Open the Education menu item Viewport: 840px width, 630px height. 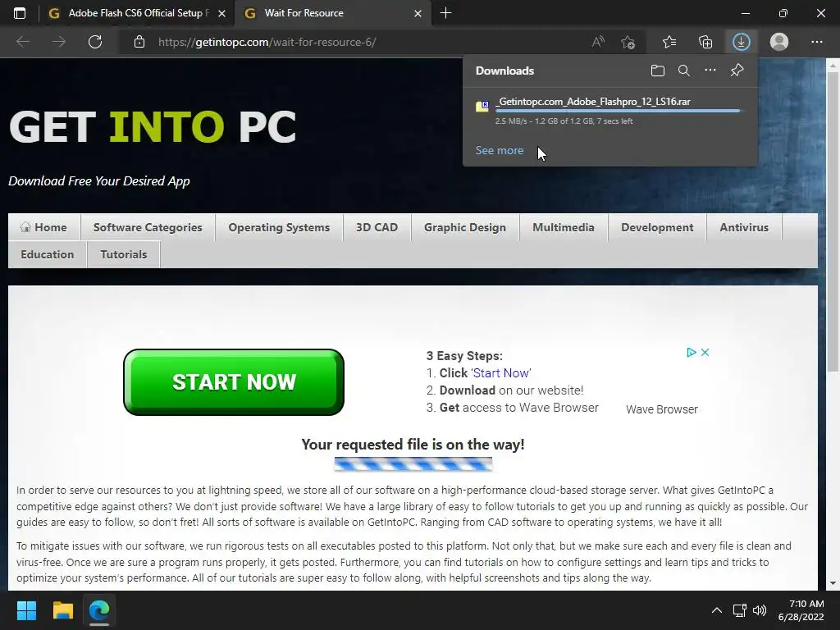pyautogui.click(x=47, y=254)
